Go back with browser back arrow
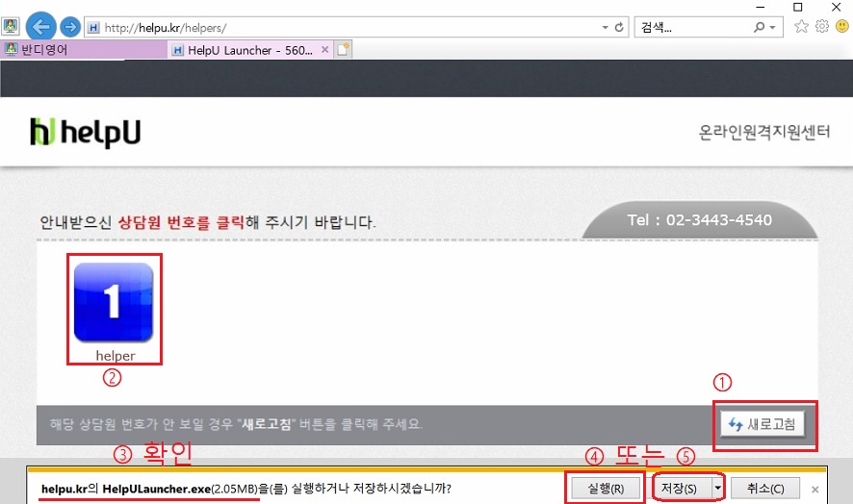853x504 pixels. [40, 26]
